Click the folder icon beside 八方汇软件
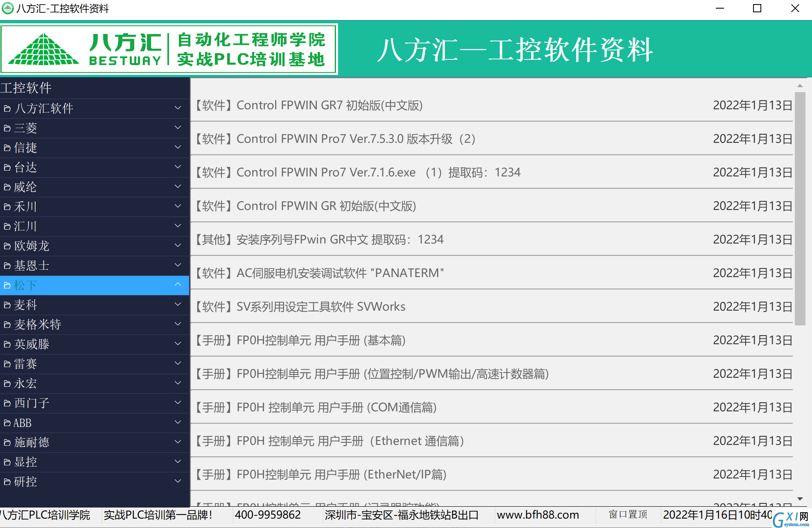Image resolution: width=812 pixels, height=528 pixels. click(7, 108)
